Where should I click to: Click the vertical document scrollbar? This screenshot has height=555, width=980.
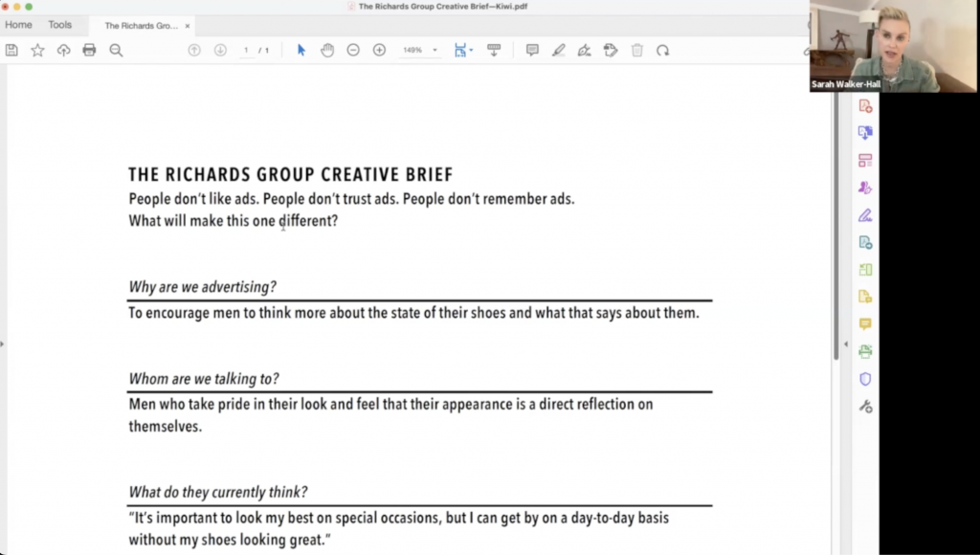[x=835, y=239]
